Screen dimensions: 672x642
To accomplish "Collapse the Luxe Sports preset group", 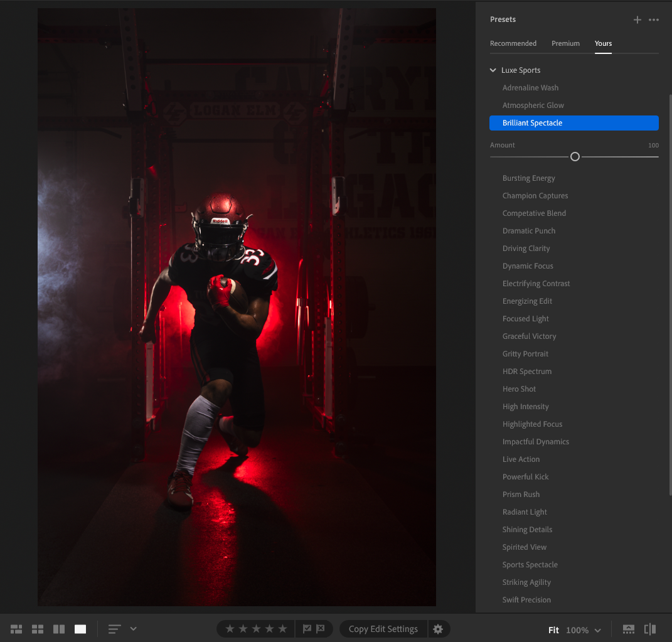I will [493, 70].
